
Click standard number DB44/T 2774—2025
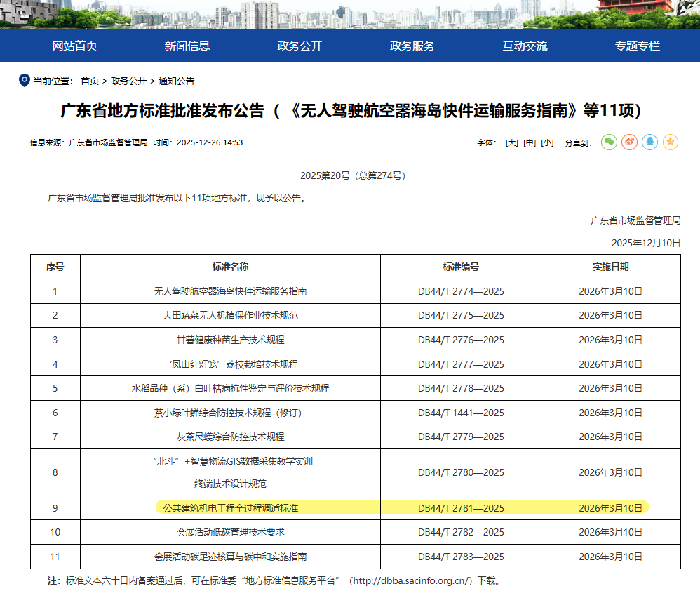(x=461, y=291)
